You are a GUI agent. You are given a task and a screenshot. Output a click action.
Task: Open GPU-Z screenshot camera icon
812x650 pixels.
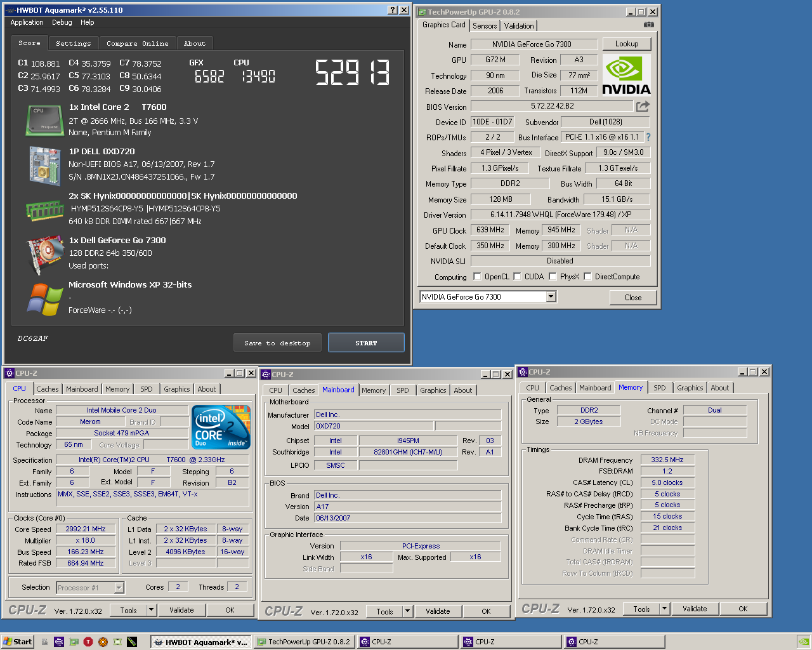click(648, 25)
